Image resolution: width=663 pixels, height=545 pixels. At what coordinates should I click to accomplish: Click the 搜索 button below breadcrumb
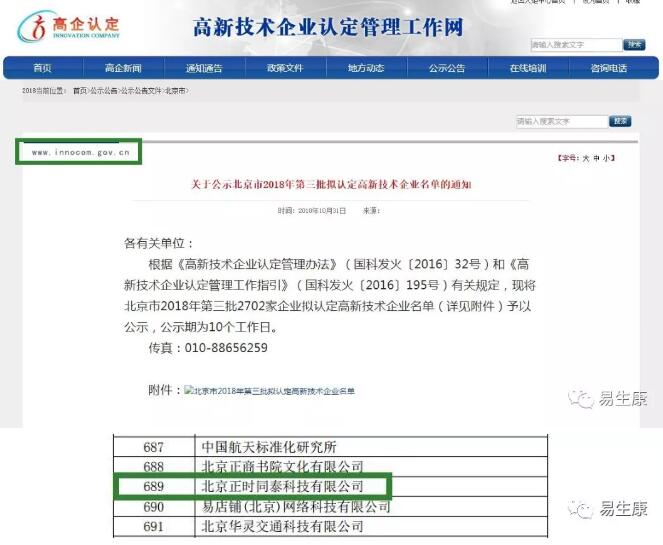point(620,121)
